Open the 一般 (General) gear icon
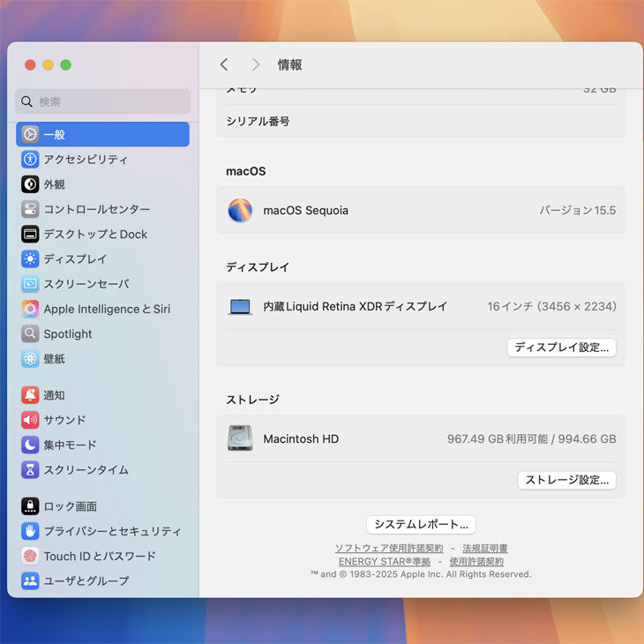 pos(30,134)
